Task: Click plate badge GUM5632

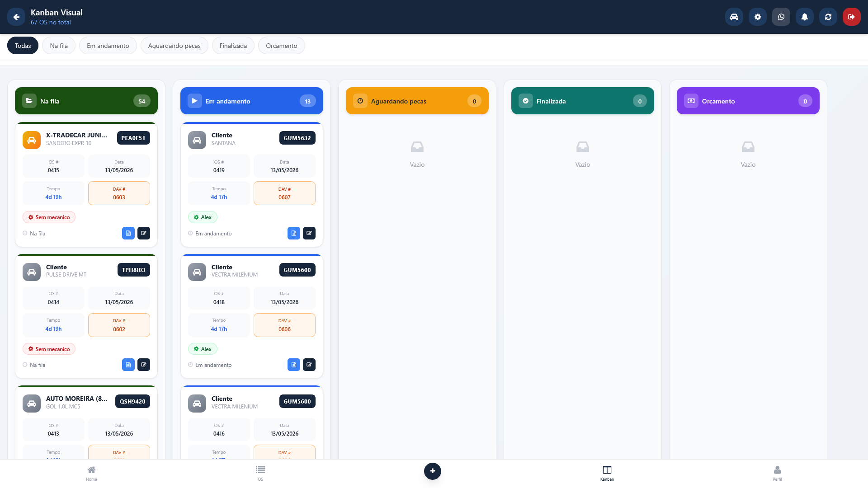Action: point(297,138)
